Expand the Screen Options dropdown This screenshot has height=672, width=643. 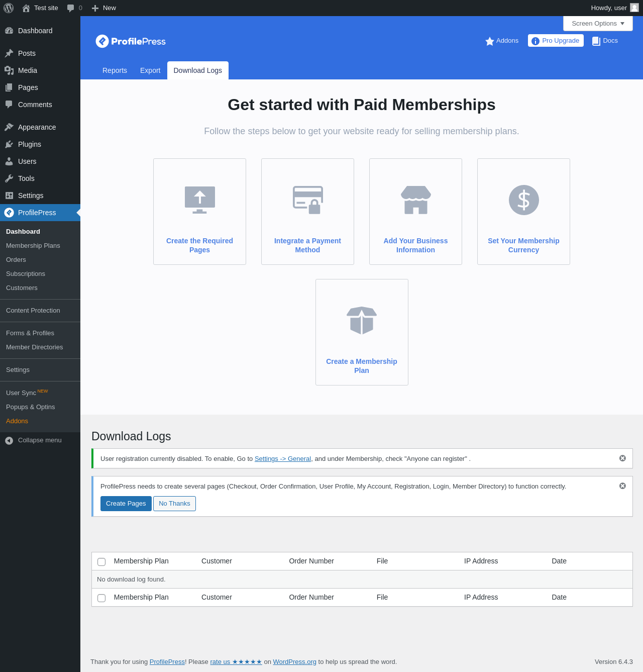598,23
